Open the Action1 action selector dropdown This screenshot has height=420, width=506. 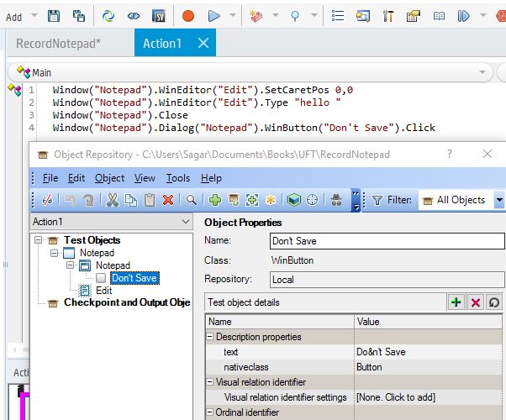pyautogui.click(x=186, y=222)
